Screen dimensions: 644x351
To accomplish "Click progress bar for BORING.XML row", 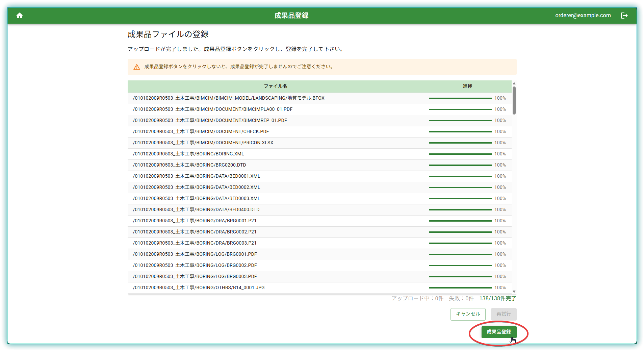I will click(x=460, y=154).
